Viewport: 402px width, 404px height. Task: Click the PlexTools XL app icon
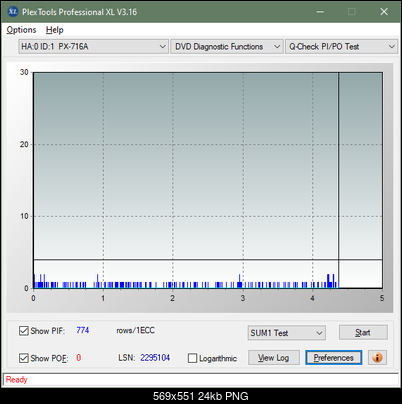pyautogui.click(x=13, y=12)
